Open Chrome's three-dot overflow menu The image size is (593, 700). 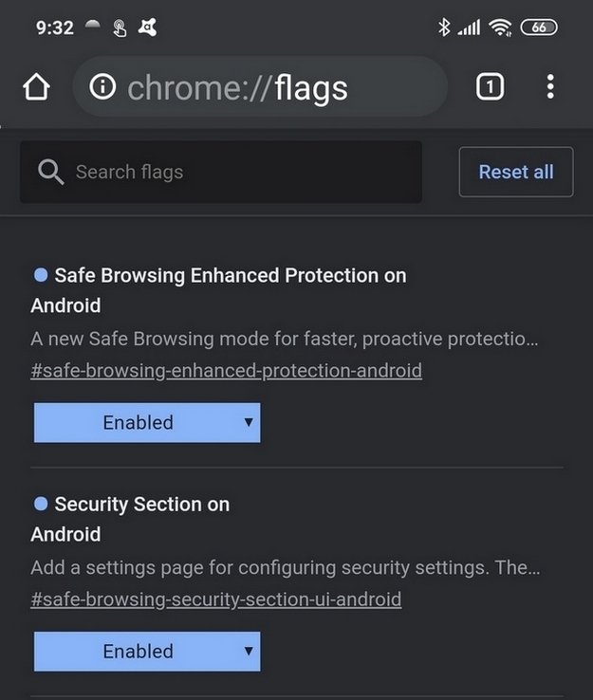click(x=550, y=87)
